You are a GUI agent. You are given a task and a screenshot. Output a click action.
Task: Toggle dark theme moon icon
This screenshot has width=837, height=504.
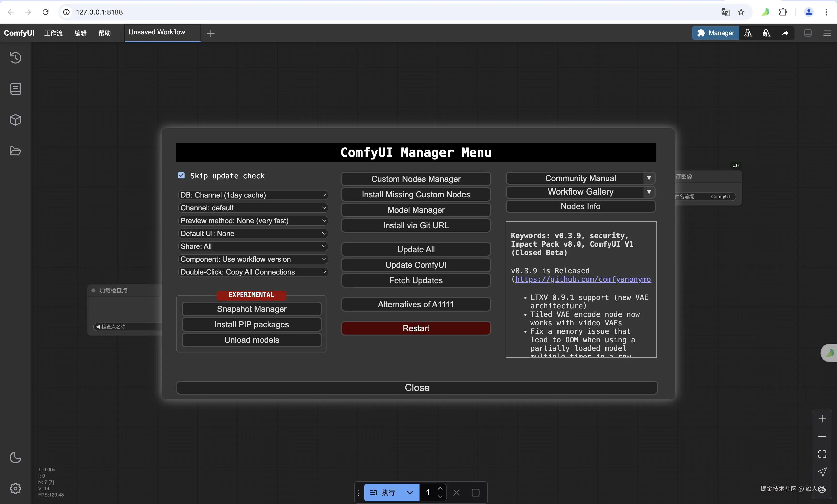pyautogui.click(x=15, y=458)
